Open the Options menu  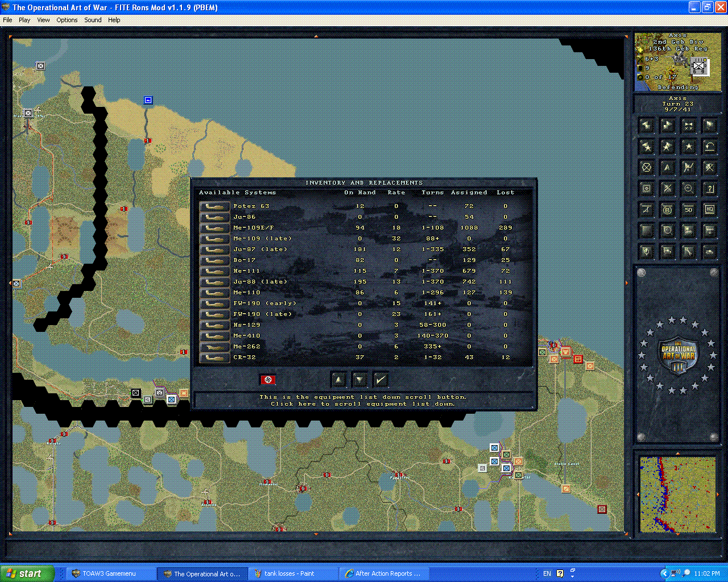coord(67,19)
